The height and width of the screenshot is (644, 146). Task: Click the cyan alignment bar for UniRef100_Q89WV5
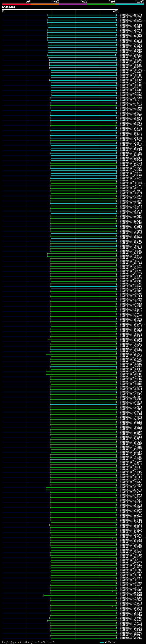click(x=83, y=319)
